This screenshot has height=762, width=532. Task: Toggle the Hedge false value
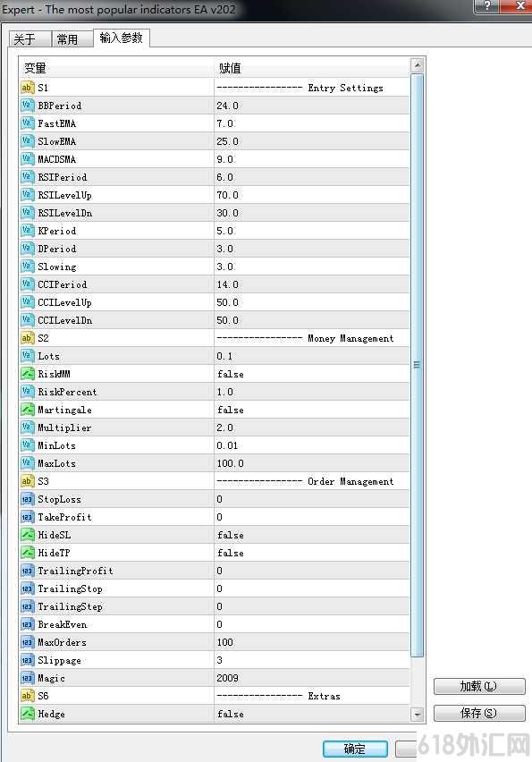[x=311, y=714]
